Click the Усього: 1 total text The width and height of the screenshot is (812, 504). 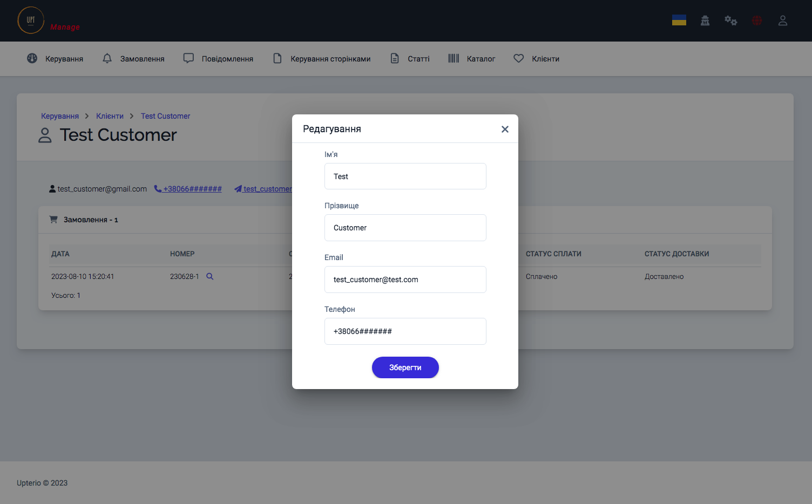[66, 295]
